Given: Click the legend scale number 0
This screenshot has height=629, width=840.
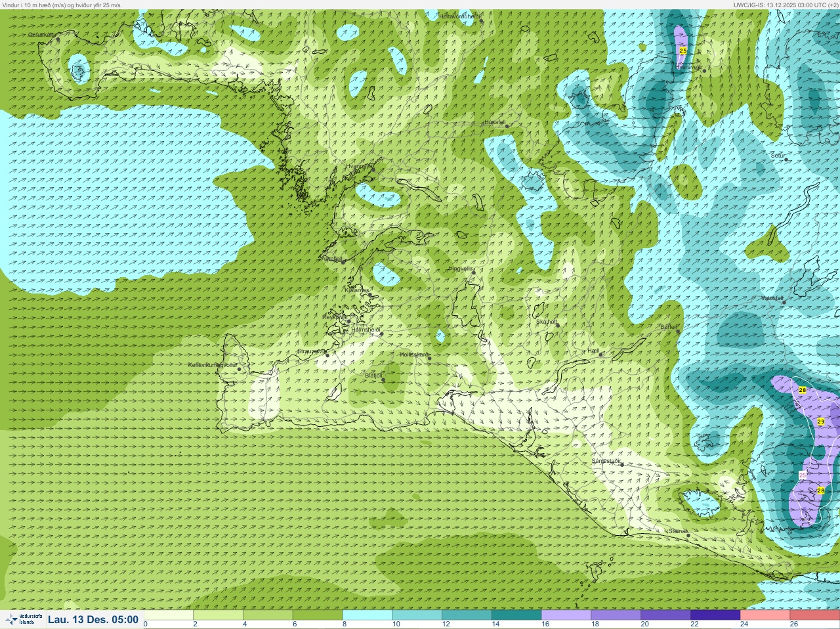Looking at the screenshot, I should (x=146, y=624).
